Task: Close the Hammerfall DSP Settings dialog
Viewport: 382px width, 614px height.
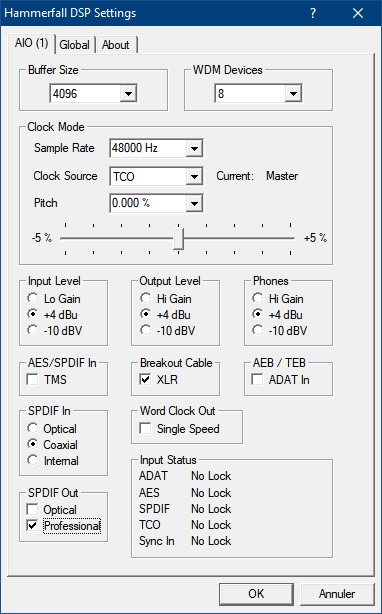Action: (x=358, y=13)
